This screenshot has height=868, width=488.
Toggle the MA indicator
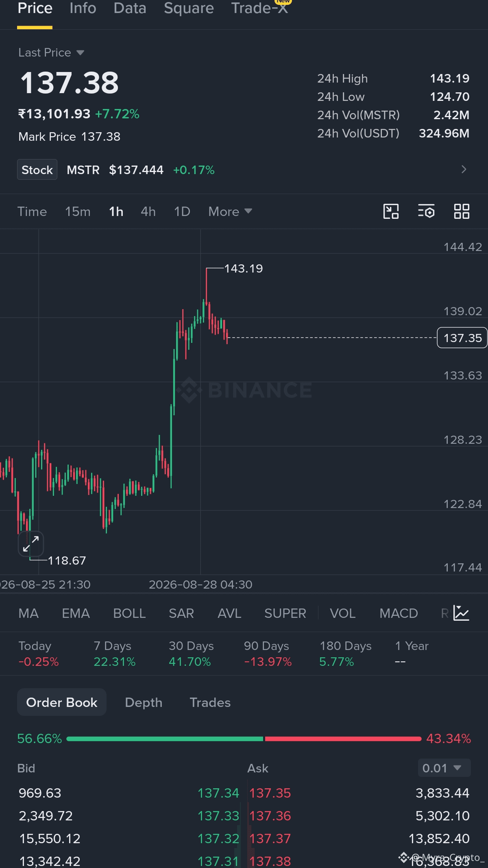[x=28, y=613]
